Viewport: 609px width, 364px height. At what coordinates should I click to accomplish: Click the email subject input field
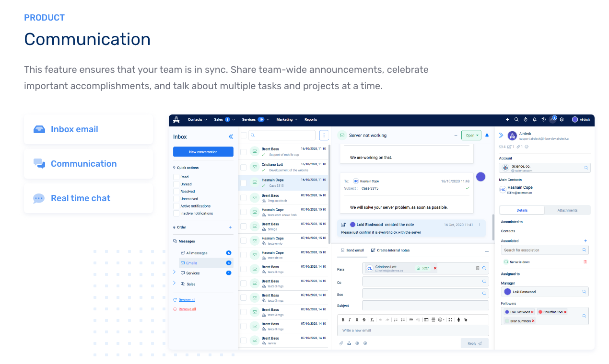425,305
